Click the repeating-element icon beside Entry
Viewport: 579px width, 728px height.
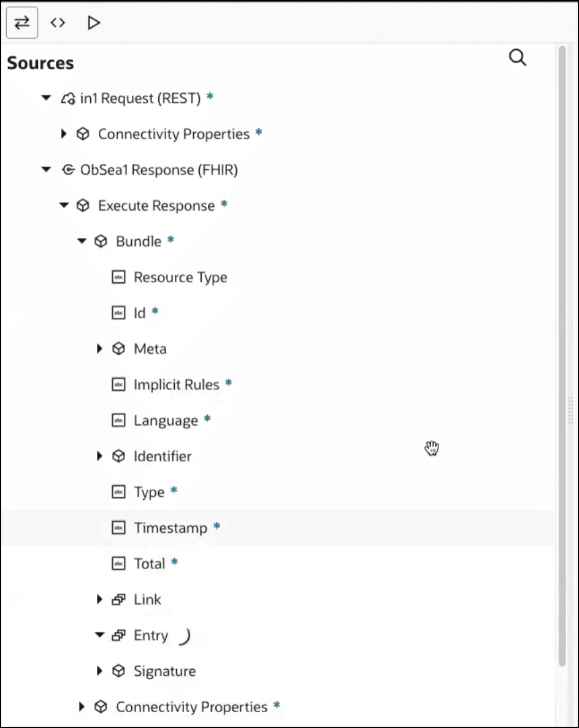click(118, 635)
